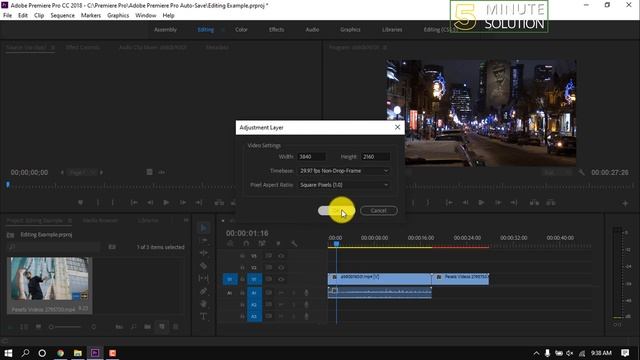The height and width of the screenshot is (360, 640).
Task: Open the Timebase dropdown
Action: pos(344,171)
